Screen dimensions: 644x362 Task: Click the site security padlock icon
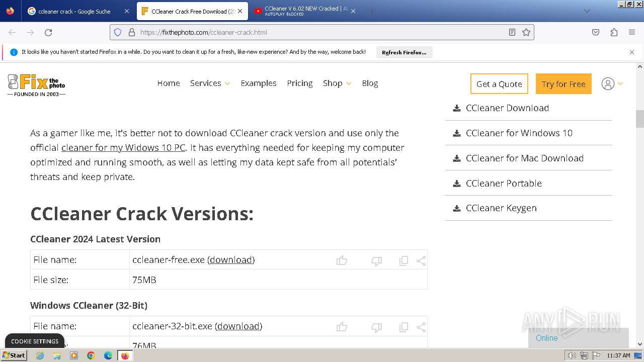[132, 32]
